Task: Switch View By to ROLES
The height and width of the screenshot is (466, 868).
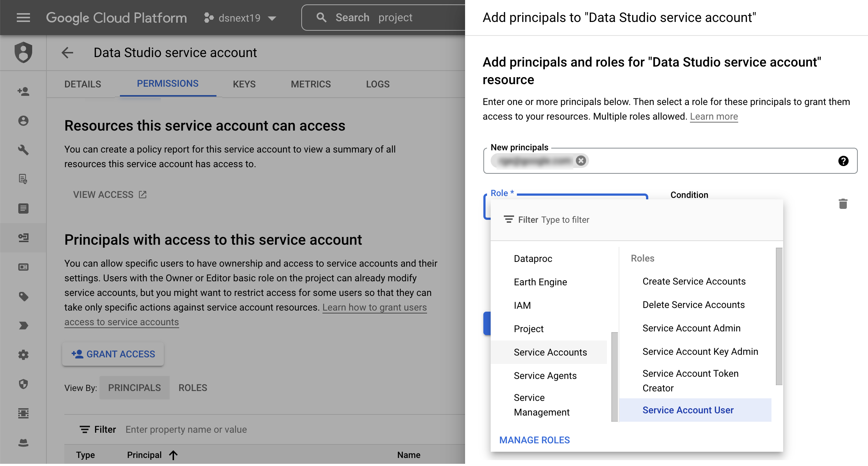Action: [193, 388]
